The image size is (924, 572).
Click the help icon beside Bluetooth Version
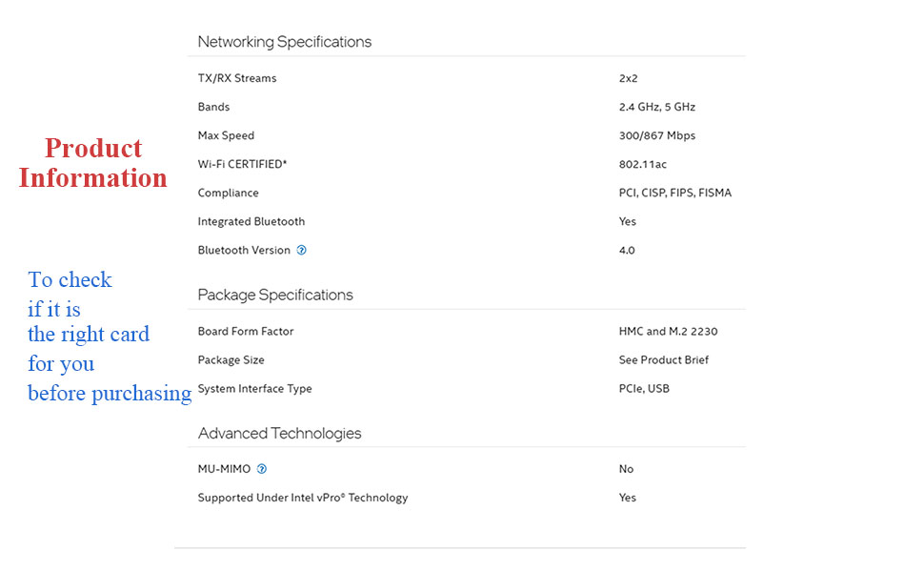pyautogui.click(x=302, y=251)
